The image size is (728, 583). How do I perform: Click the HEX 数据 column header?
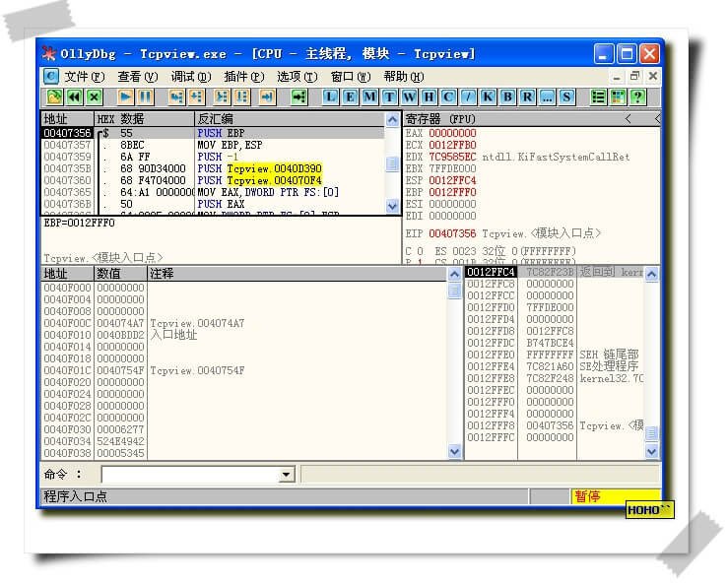pyautogui.click(x=144, y=119)
